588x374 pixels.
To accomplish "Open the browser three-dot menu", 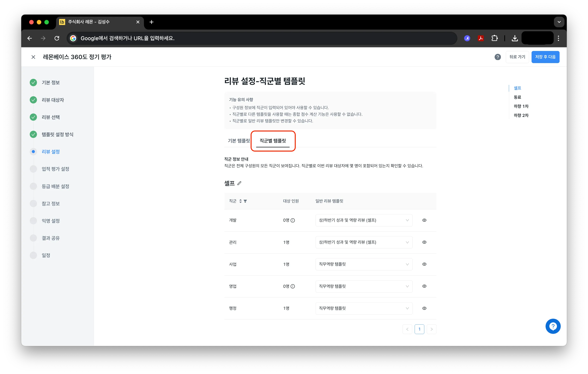I will [558, 38].
